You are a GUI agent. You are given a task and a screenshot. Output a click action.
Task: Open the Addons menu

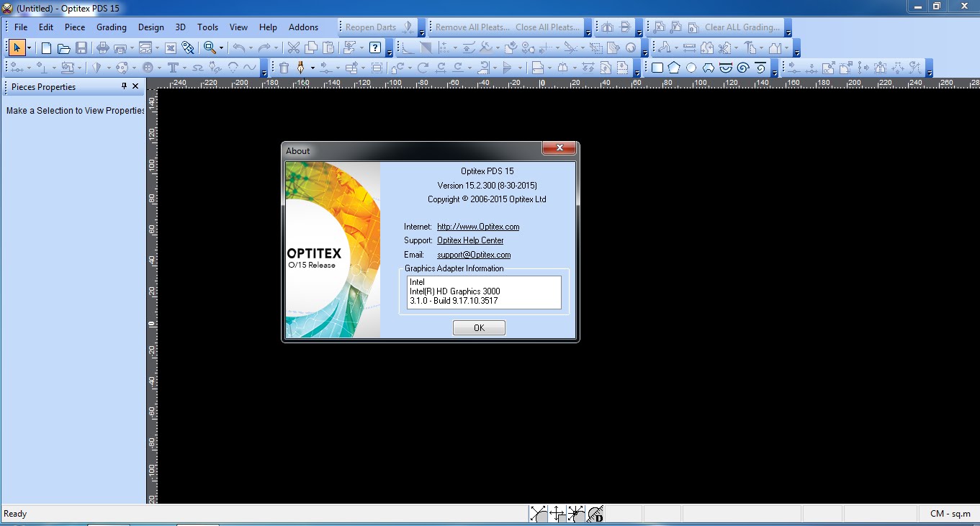coord(303,27)
